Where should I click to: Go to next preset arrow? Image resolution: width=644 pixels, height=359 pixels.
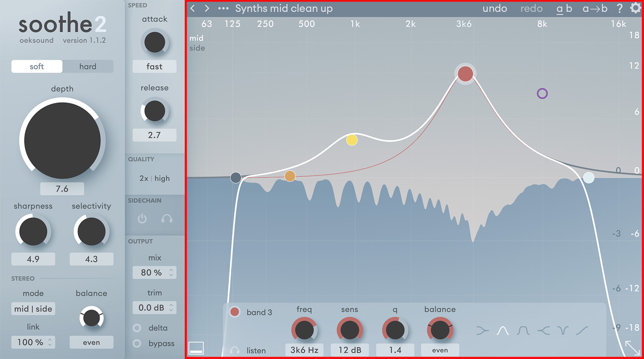click(207, 8)
